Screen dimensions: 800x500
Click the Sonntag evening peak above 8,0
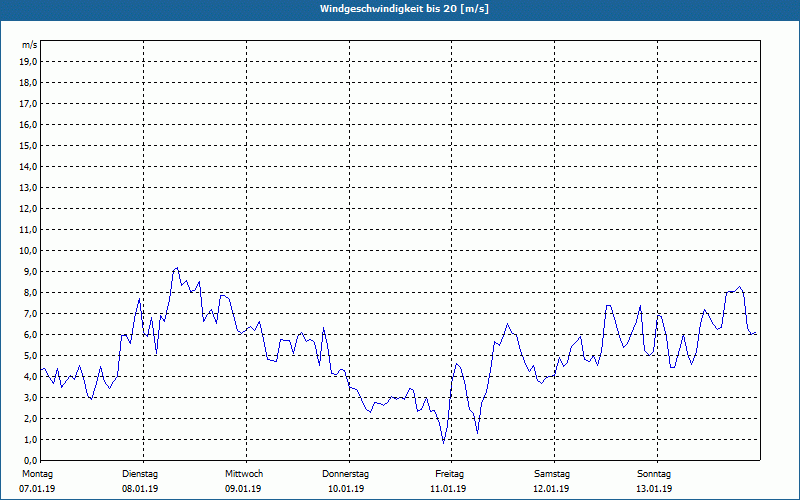click(x=739, y=287)
